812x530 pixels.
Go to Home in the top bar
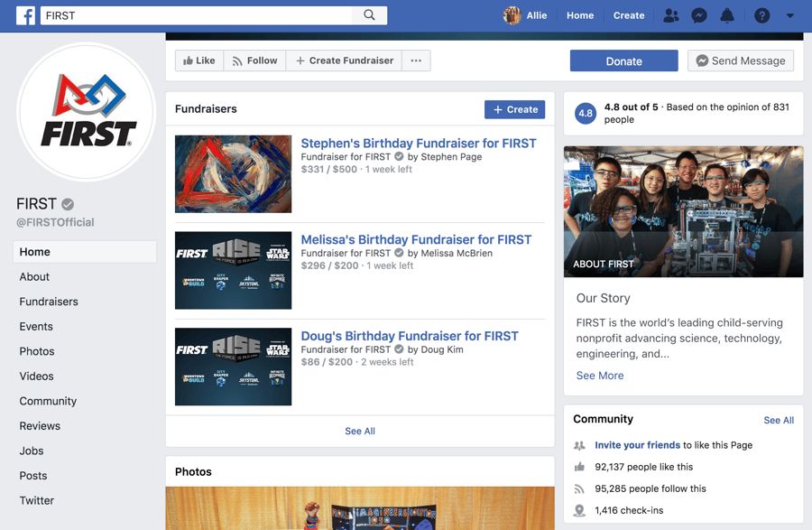click(x=580, y=15)
